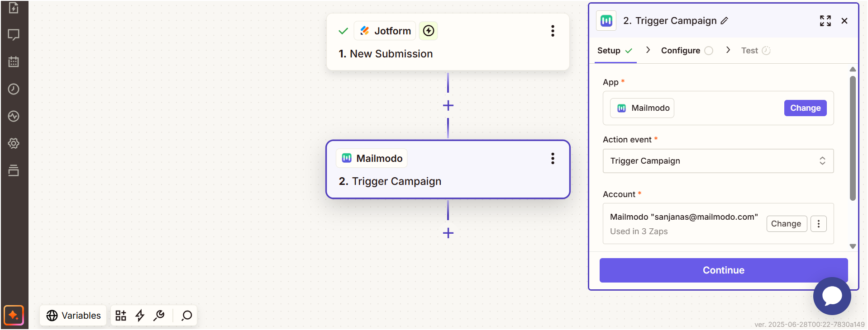Click the search magnifier in the bottom toolbar

point(186,316)
